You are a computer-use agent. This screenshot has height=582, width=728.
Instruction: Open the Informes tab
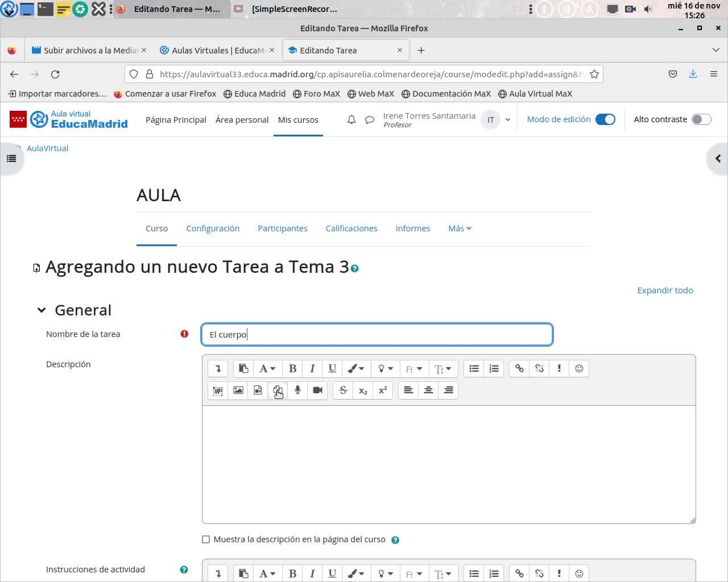click(x=413, y=228)
